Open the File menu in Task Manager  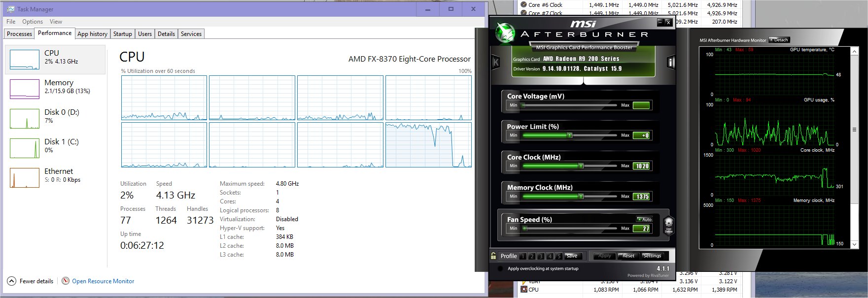[11, 22]
